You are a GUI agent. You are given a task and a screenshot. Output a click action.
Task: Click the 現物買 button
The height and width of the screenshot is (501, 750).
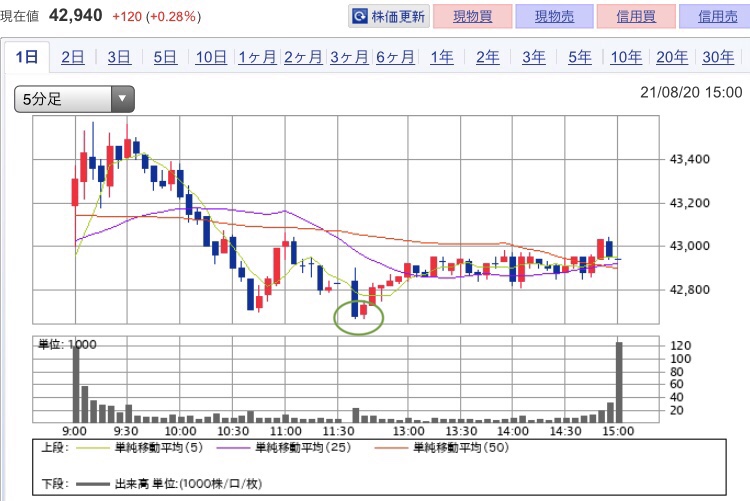(x=473, y=17)
